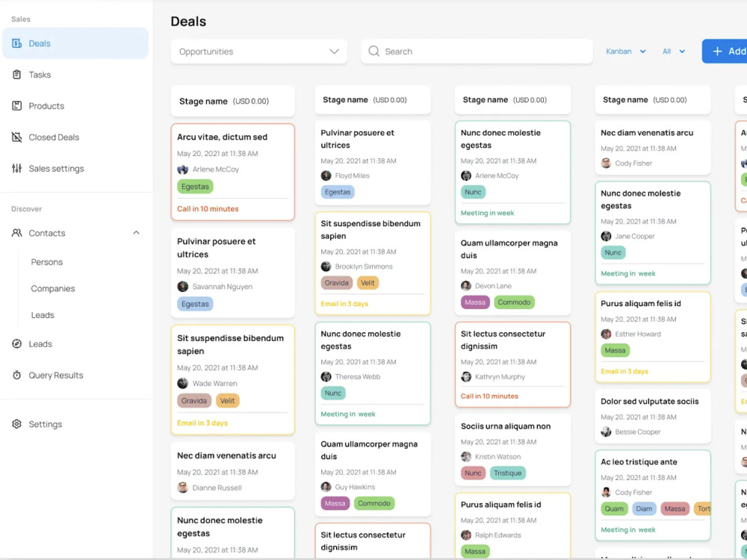Click the Tasks clipboard icon
This screenshot has height=560, width=747.
point(16,75)
